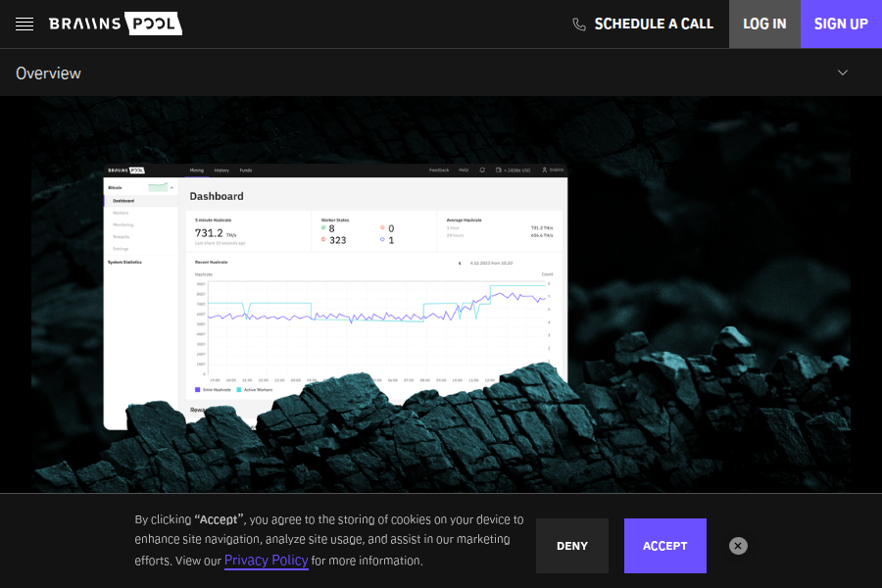Switch to the History tab
This screenshot has width=882, height=588.
pos(221,171)
